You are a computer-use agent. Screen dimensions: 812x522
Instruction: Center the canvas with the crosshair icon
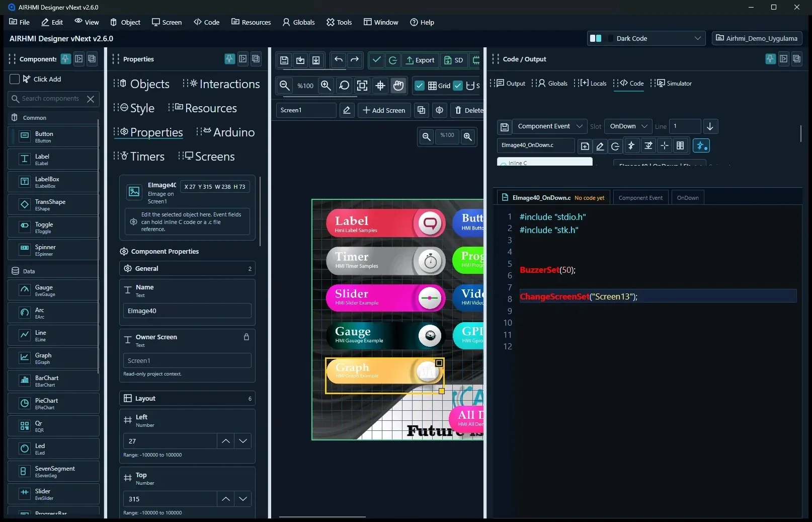pos(380,86)
